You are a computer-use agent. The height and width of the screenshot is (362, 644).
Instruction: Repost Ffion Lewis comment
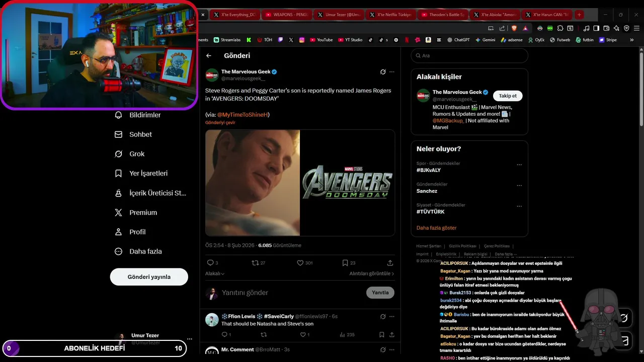click(x=264, y=334)
